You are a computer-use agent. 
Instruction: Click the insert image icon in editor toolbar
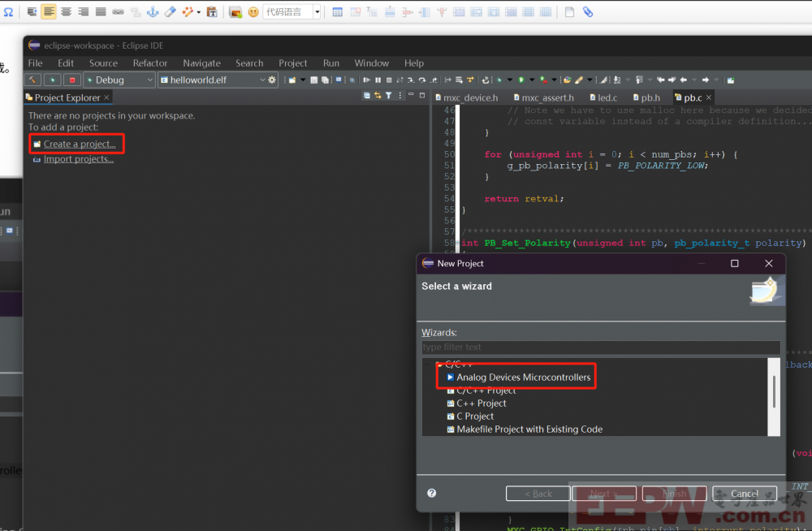(235, 12)
